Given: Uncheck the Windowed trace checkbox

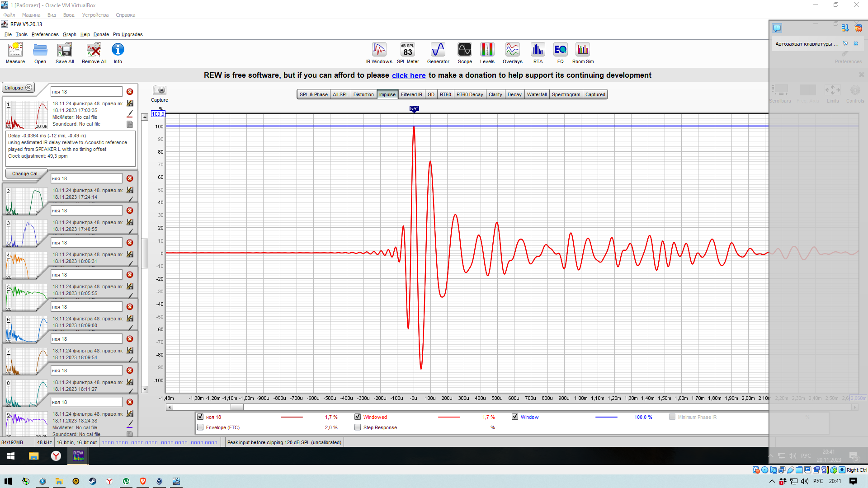Looking at the screenshot, I should (358, 417).
